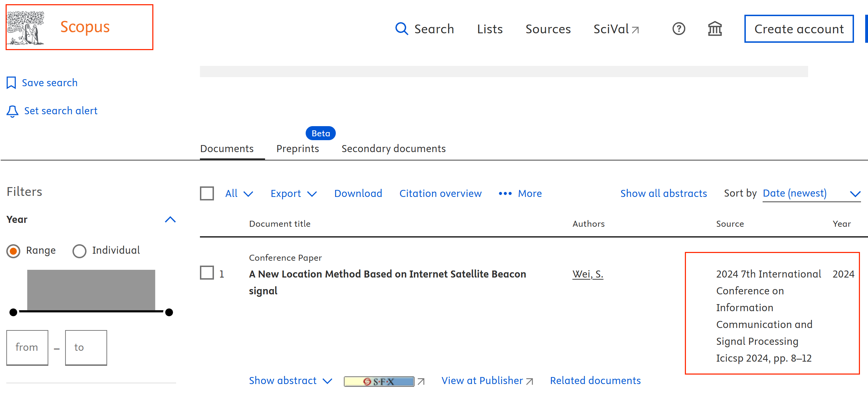Click the right year range slider handle
This screenshot has width=868, height=397.
coord(169,312)
